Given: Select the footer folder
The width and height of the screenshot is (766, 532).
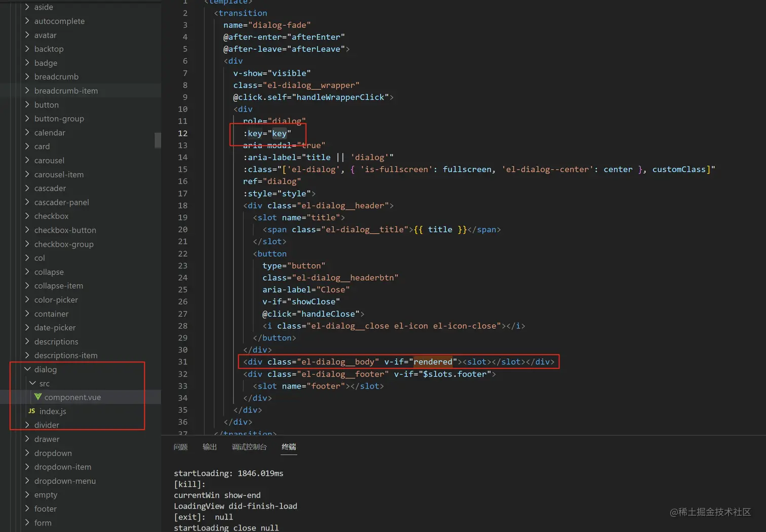Looking at the screenshot, I should point(45,509).
